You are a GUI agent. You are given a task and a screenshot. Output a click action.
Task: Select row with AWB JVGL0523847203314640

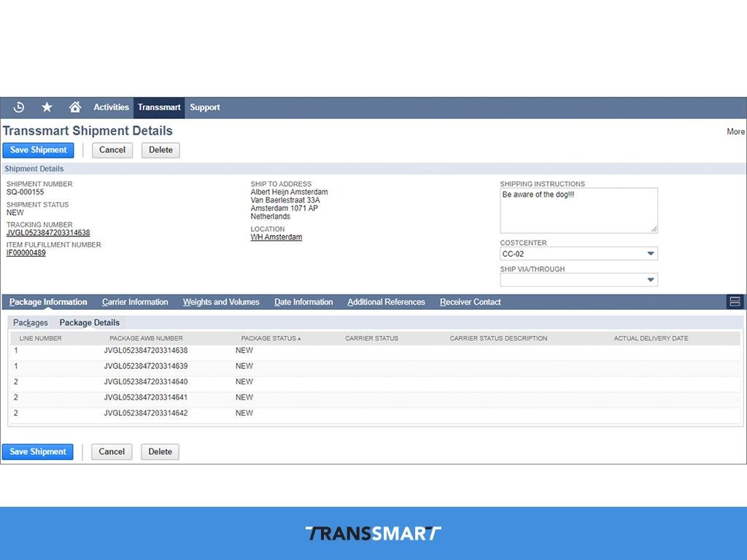[x=376, y=382]
